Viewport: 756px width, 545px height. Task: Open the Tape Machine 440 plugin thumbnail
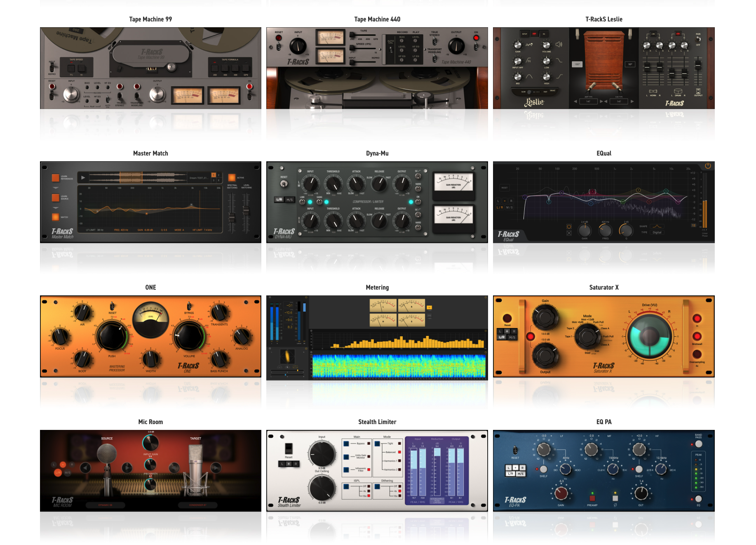click(377, 68)
